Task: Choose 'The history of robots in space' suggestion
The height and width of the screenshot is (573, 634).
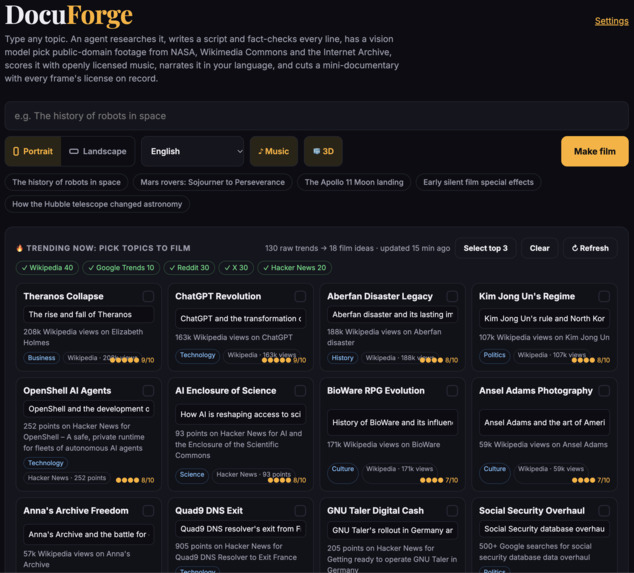Action: 66,182
